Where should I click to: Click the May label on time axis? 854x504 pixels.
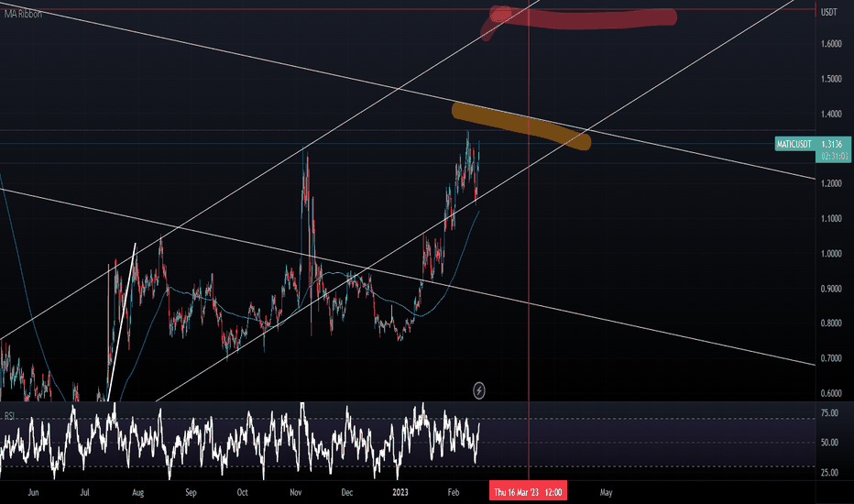607,493
